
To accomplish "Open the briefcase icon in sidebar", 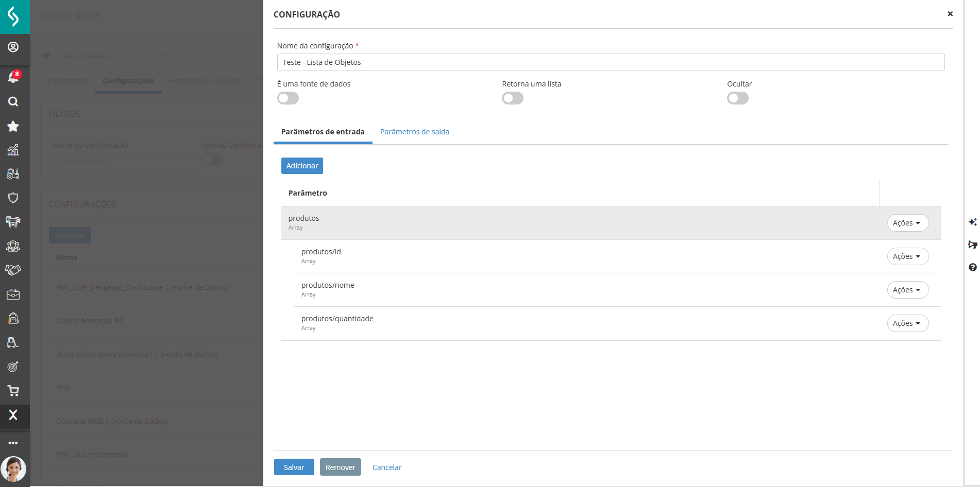I will (13, 294).
